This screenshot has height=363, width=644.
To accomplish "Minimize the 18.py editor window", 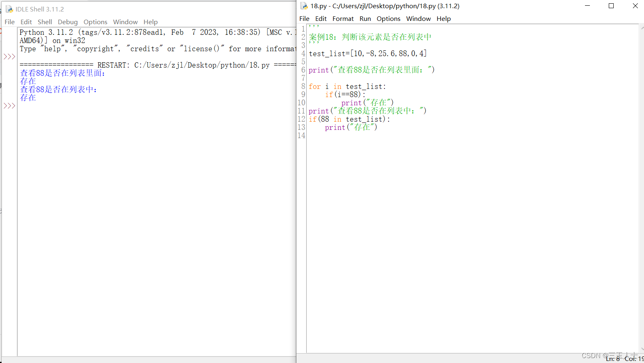I will pos(587,6).
